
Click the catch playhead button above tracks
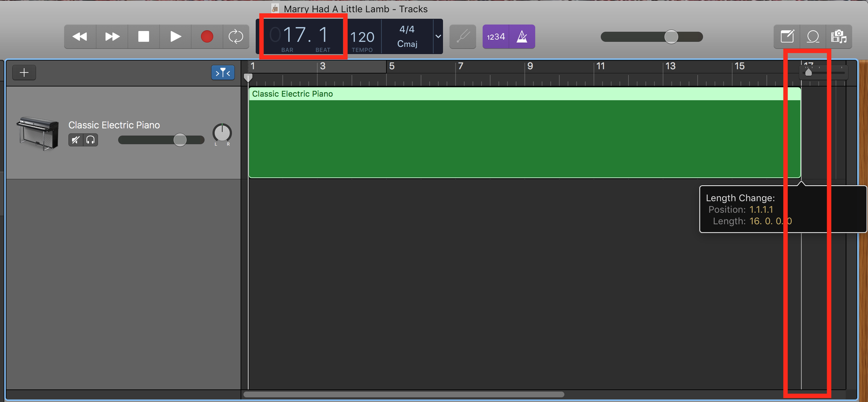222,72
